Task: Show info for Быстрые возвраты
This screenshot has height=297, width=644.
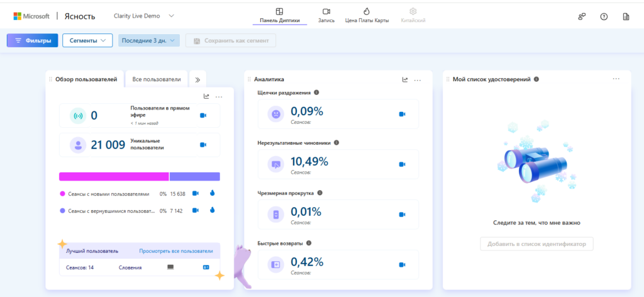Action: click(309, 243)
